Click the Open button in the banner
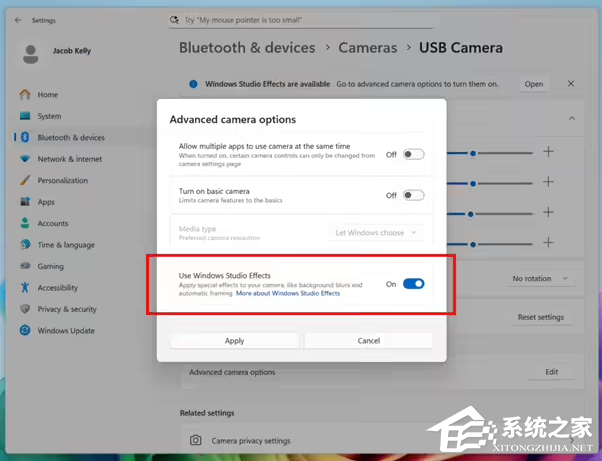 point(534,84)
